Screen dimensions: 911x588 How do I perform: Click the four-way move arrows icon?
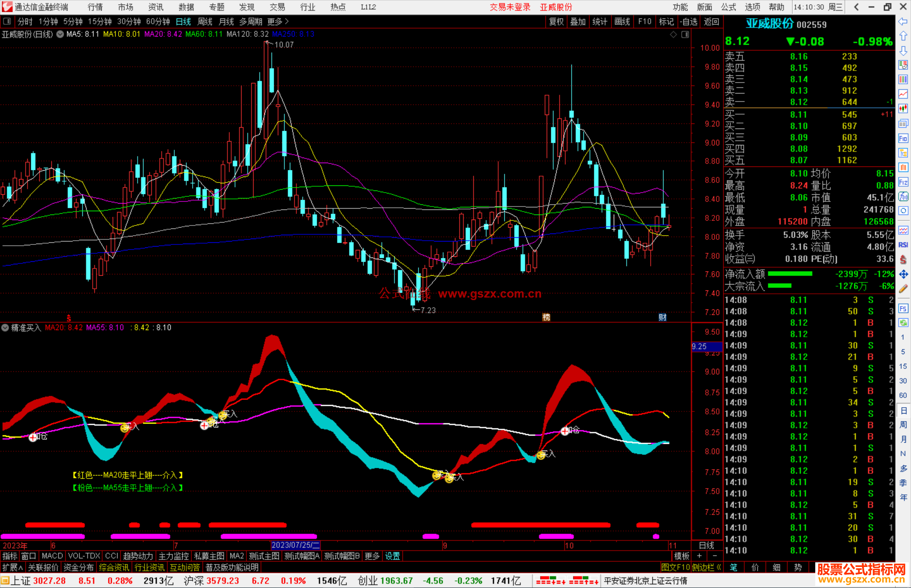point(903,274)
